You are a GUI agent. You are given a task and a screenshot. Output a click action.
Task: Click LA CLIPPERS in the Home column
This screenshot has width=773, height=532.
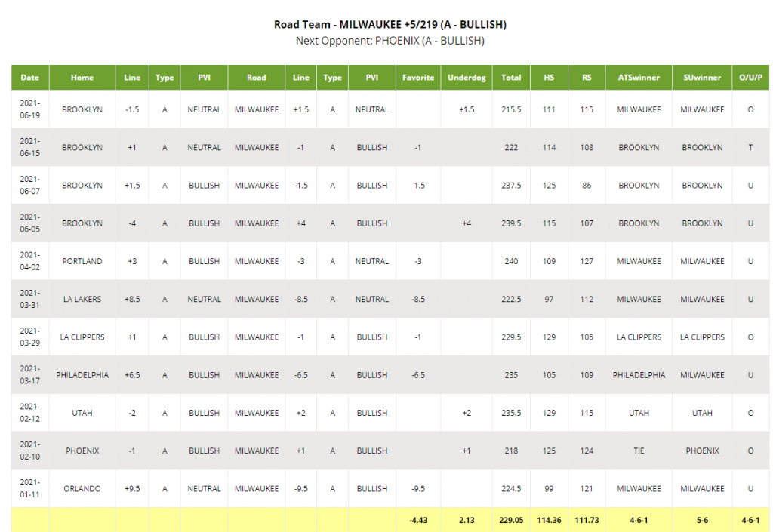[82, 337]
